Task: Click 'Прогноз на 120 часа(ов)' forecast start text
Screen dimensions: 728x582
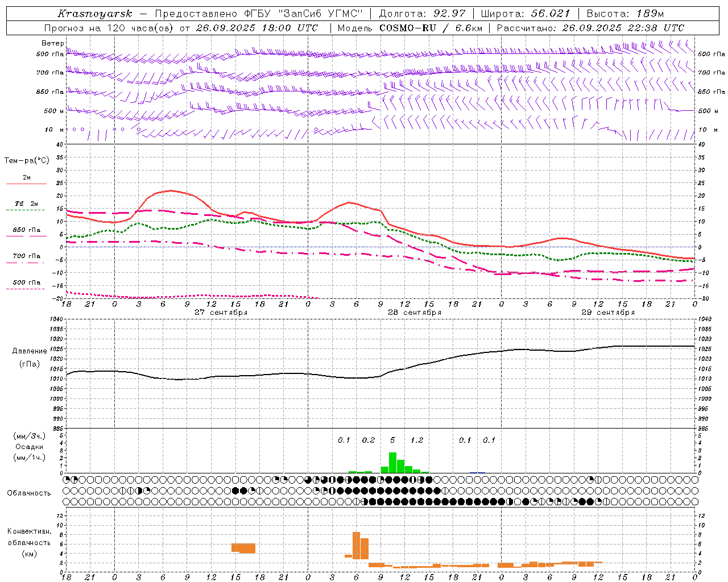Action: pyautogui.click(x=109, y=28)
